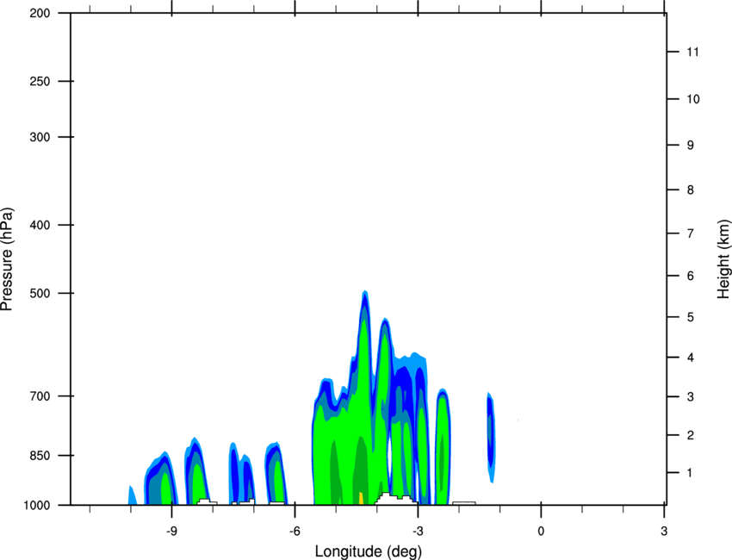
Task: Click the 400 pressure tick label
Action: 40,225
